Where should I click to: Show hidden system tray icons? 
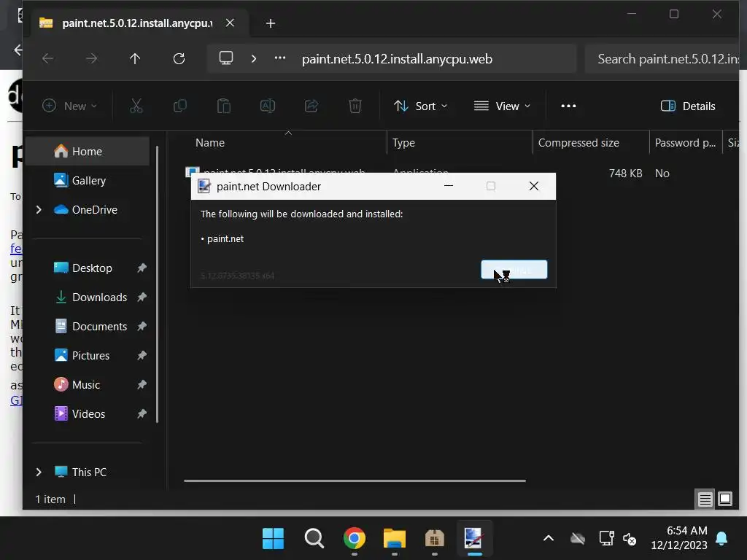click(549, 539)
